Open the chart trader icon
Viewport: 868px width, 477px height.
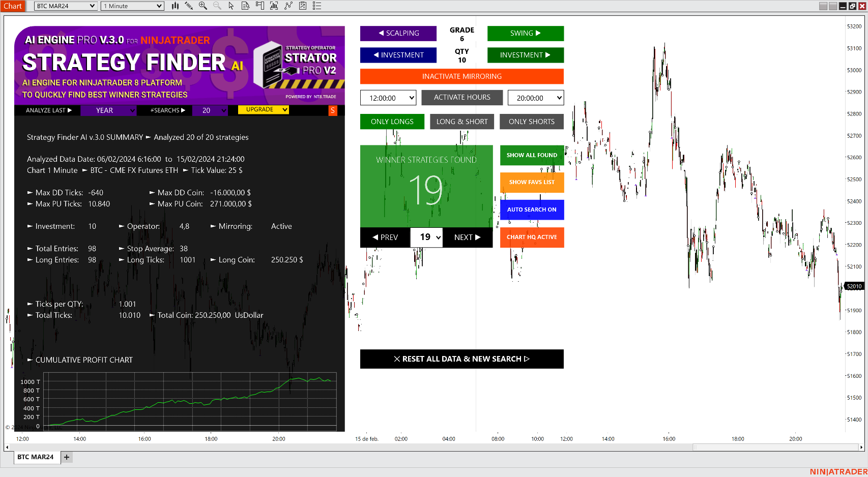point(259,6)
